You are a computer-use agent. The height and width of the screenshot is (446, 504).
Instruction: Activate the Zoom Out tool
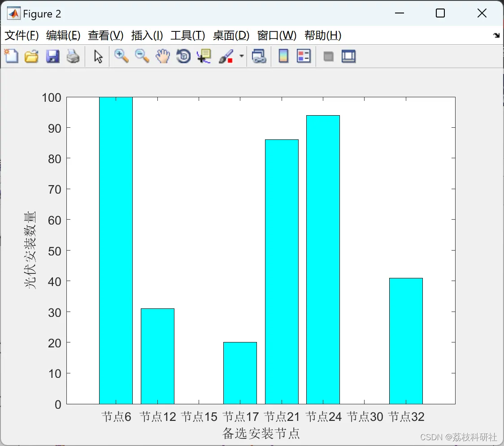(142, 56)
